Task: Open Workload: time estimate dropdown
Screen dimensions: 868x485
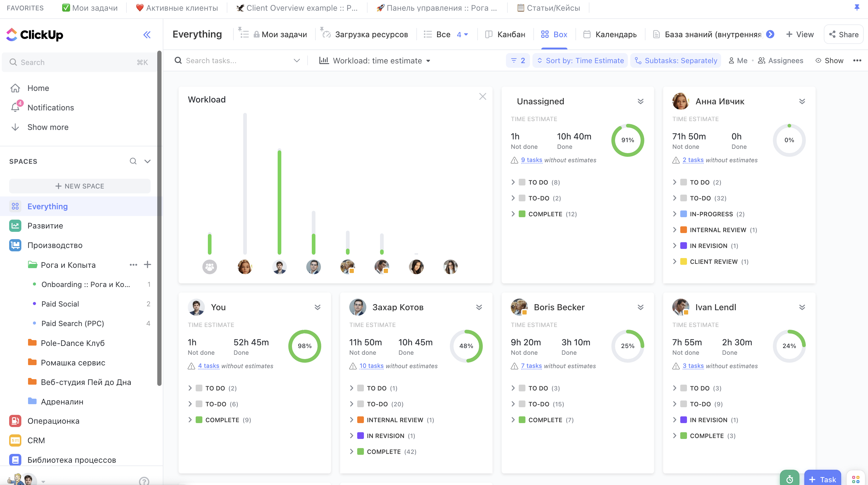Action: coord(375,61)
